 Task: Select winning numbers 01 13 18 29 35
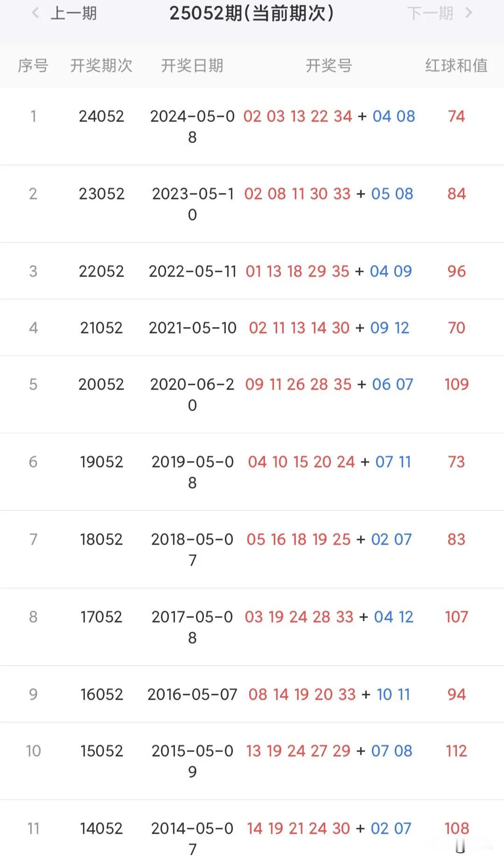297,271
